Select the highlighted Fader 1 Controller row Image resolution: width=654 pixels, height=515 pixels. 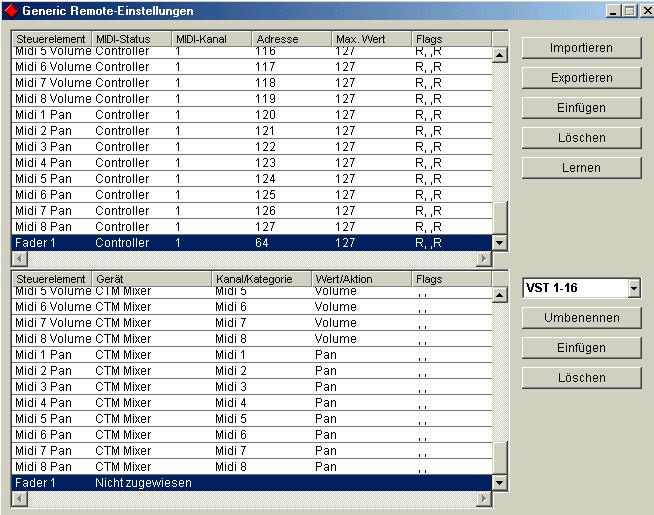click(x=250, y=243)
